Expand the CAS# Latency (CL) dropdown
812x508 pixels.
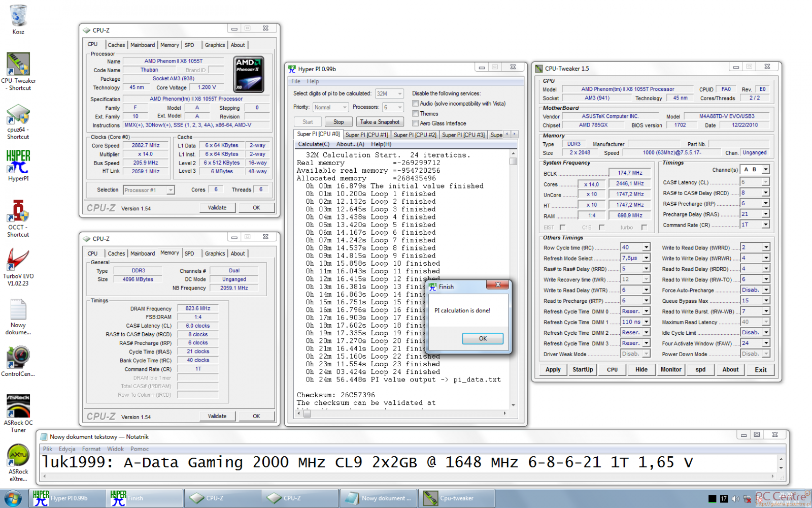point(765,182)
